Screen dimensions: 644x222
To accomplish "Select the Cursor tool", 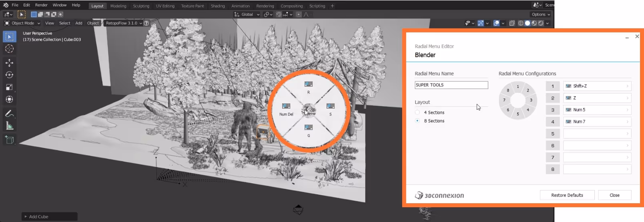I will (9, 49).
